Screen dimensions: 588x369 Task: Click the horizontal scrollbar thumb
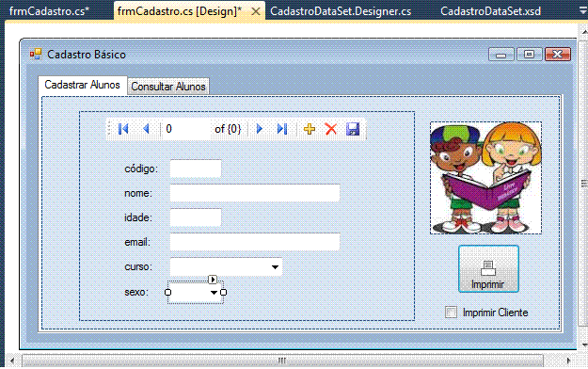(x=282, y=361)
